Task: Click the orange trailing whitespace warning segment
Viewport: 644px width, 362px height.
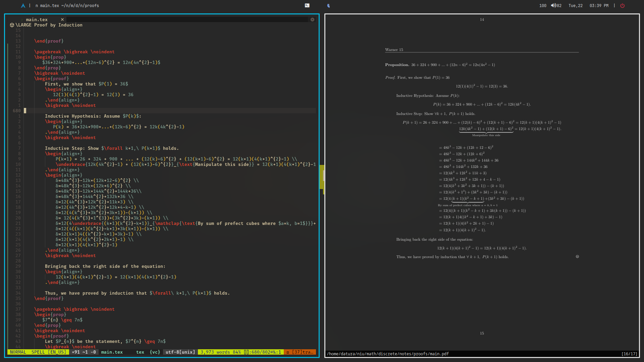Action: click(x=300, y=352)
